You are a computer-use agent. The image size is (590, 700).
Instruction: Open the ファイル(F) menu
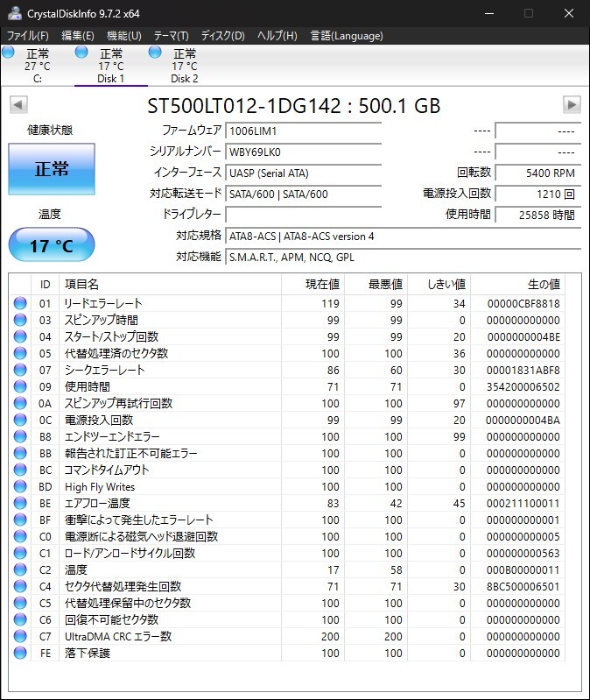(x=27, y=36)
